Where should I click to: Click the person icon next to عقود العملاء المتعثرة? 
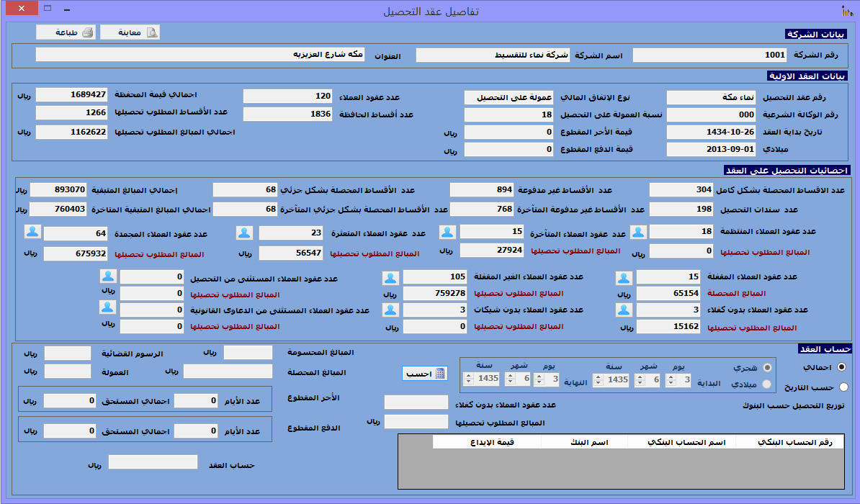coord(245,233)
